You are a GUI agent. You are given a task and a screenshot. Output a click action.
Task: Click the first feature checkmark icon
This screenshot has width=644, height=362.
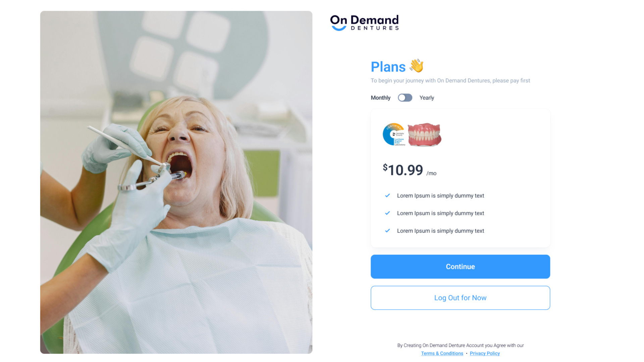click(387, 195)
